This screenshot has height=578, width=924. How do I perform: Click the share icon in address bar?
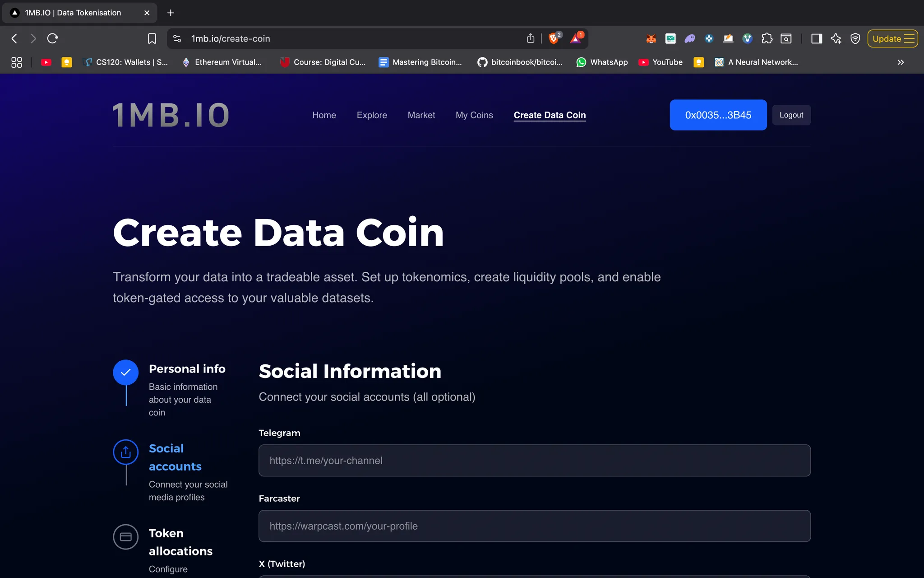tap(531, 38)
